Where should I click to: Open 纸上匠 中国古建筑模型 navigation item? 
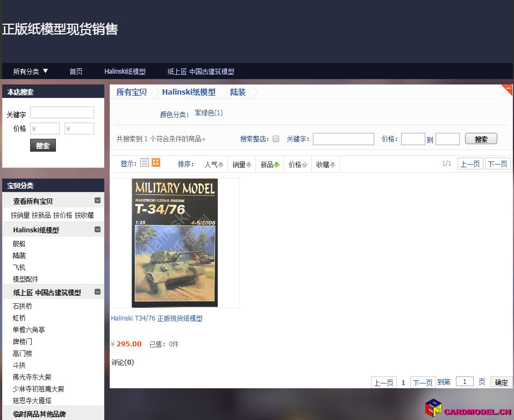click(201, 72)
